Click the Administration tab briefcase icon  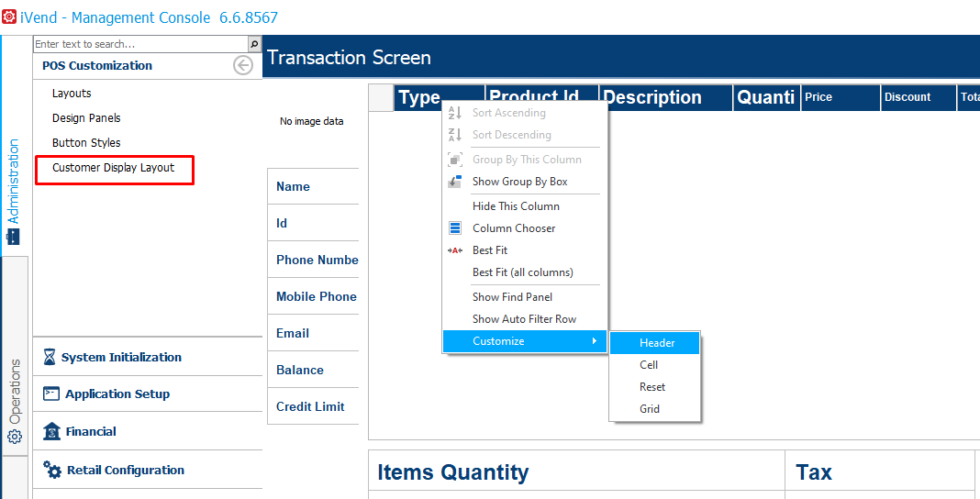coord(13,237)
